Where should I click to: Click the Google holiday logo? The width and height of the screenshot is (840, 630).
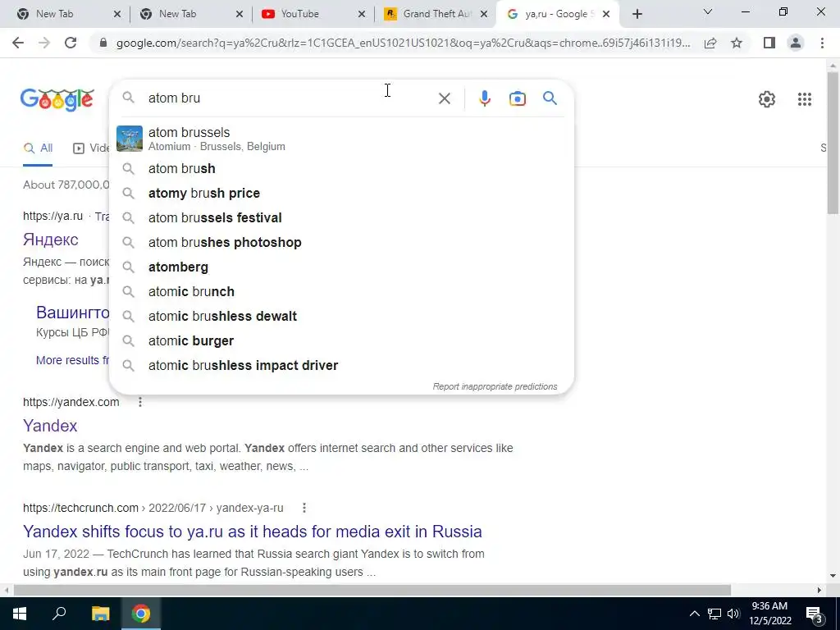click(x=57, y=99)
